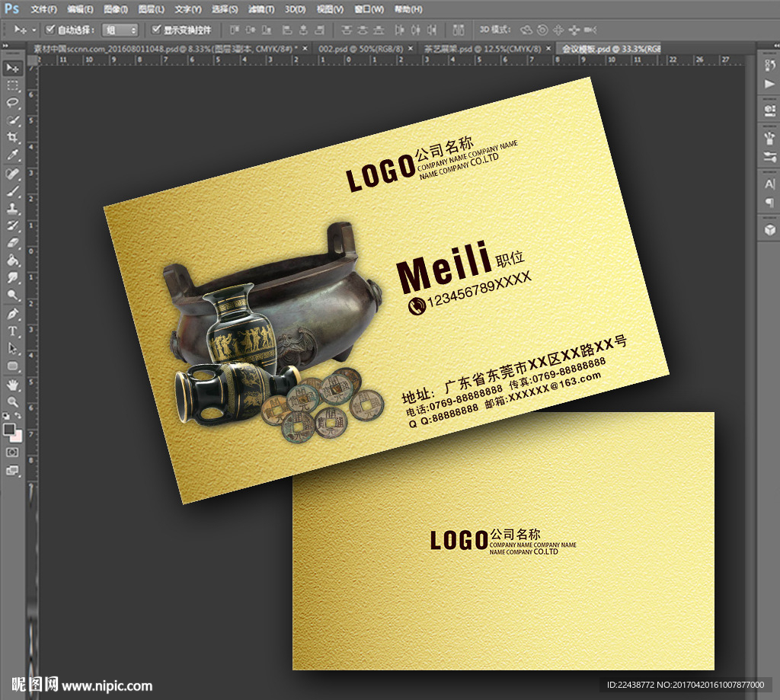Toggle Quick Mask mode
Image resolution: width=780 pixels, height=700 pixels.
[x=12, y=452]
